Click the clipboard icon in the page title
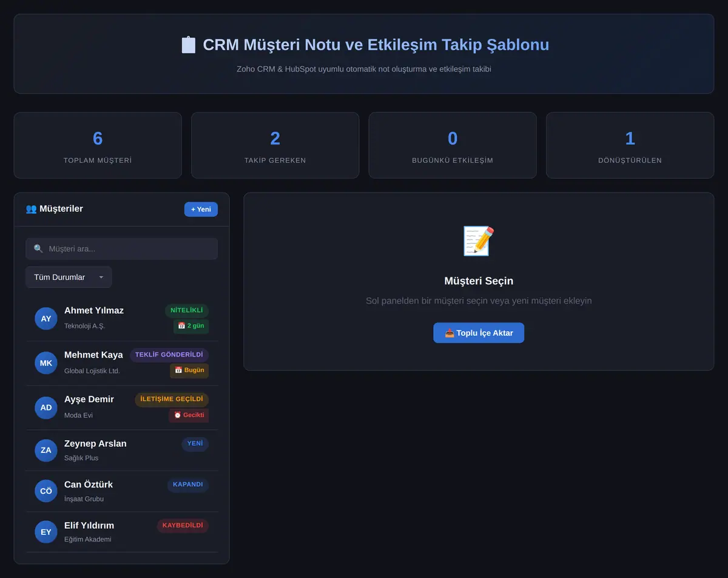Viewport: 728px width, 578px height. coord(189,45)
